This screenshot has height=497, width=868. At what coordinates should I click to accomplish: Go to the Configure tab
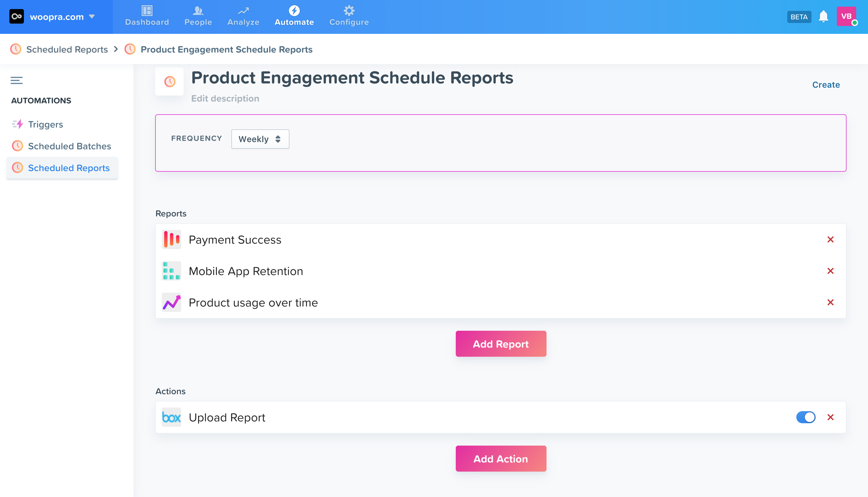point(349,16)
